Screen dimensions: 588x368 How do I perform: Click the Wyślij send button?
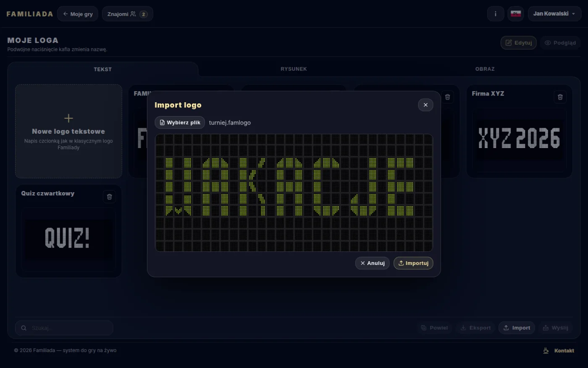[x=555, y=328]
